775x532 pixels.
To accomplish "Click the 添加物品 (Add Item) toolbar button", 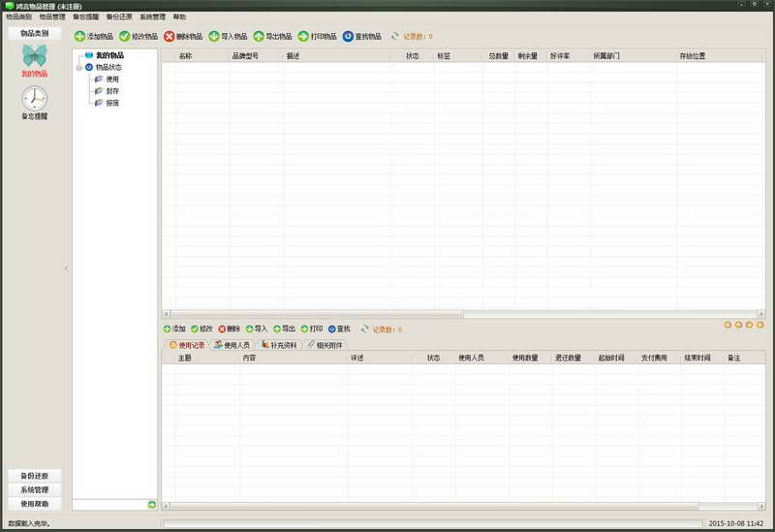I will 94,37.
